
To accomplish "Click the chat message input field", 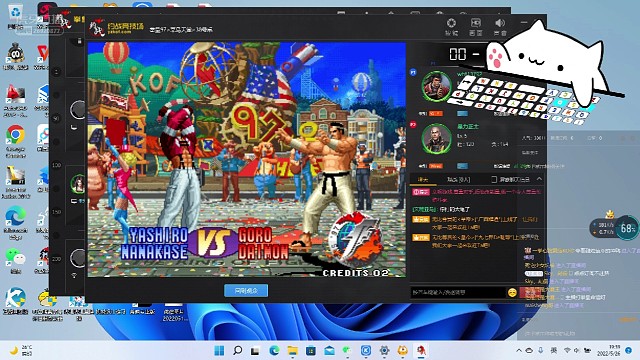I will [458, 292].
